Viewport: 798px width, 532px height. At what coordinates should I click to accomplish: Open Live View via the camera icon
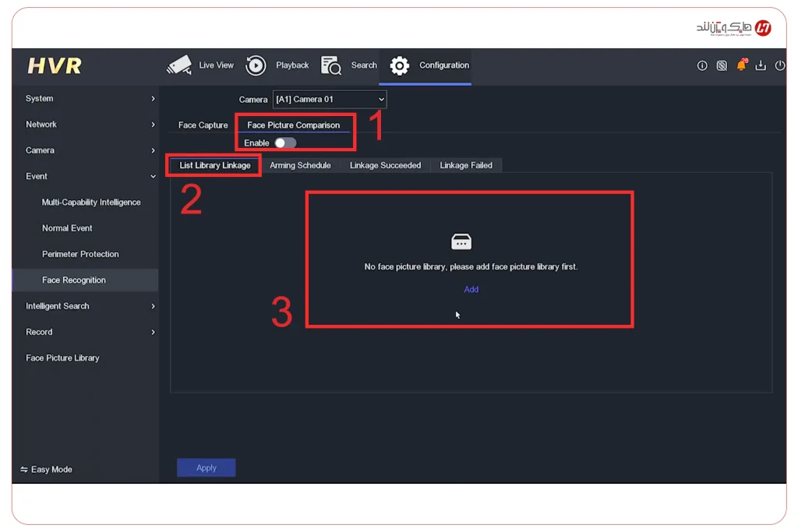(179, 65)
